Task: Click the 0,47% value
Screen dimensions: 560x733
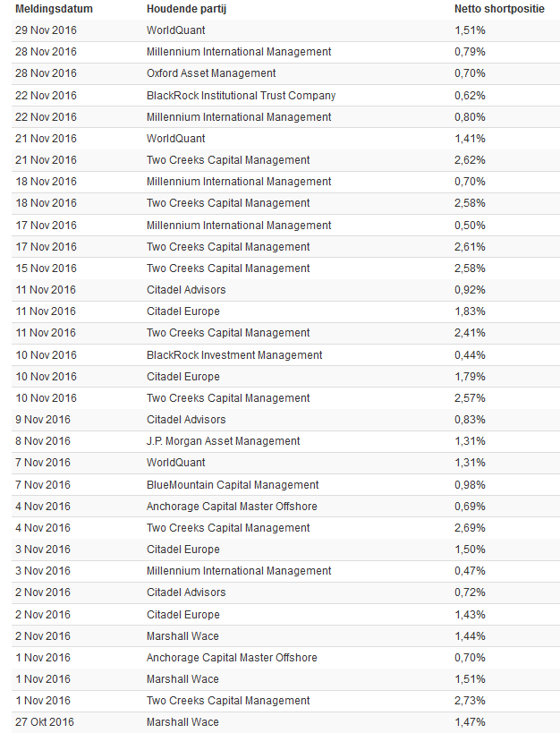Action: pos(470,571)
